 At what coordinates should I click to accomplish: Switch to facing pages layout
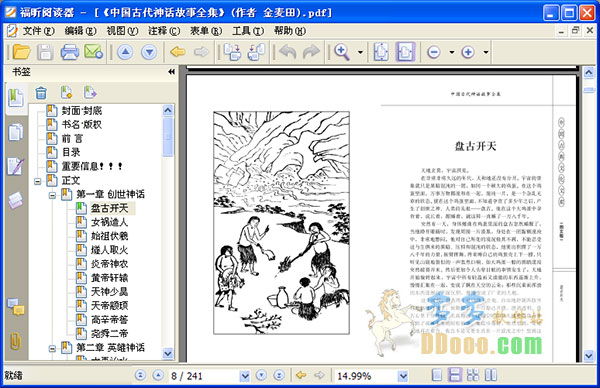491,375
